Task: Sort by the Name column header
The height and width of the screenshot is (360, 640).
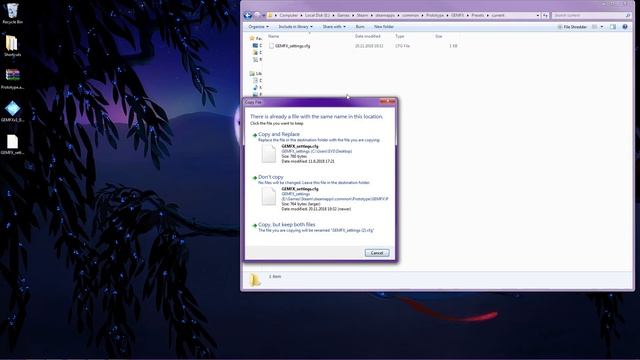Action: click(x=273, y=36)
